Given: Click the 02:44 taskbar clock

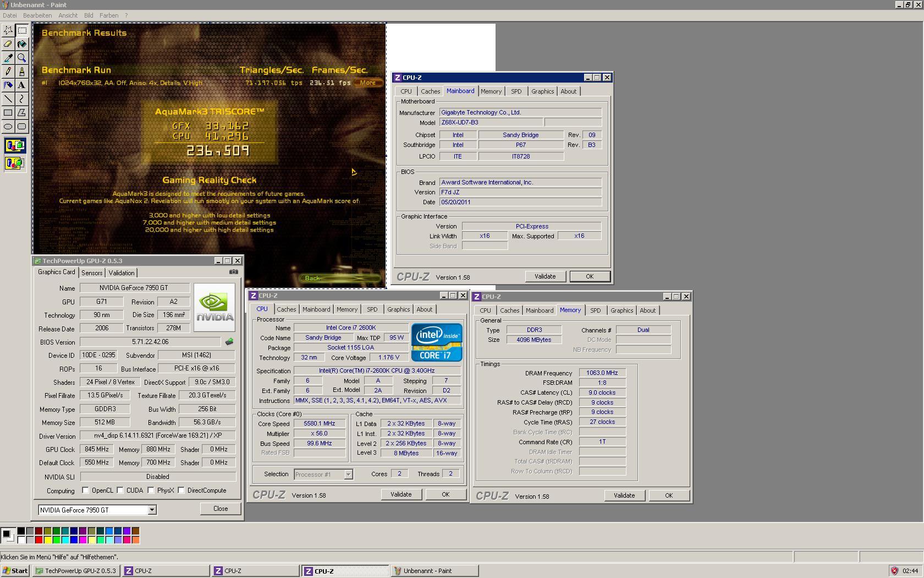Looking at the screenshot, I should click(x=910, y=571).
